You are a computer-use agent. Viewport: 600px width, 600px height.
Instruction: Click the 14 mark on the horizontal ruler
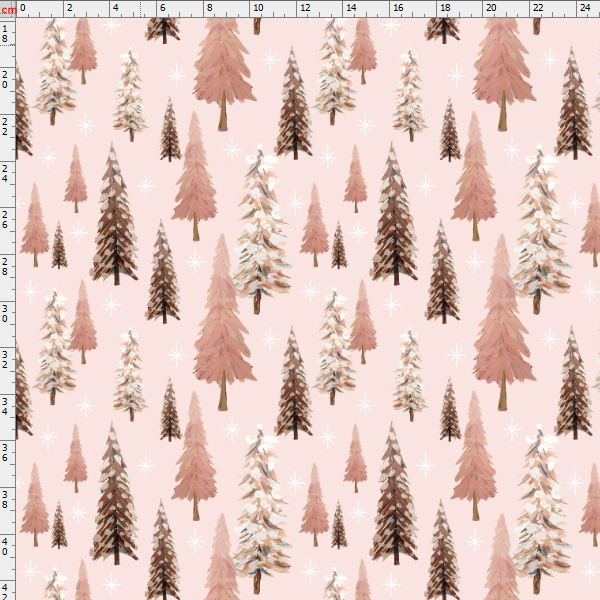pyautogui.click(x=351, y=7)
